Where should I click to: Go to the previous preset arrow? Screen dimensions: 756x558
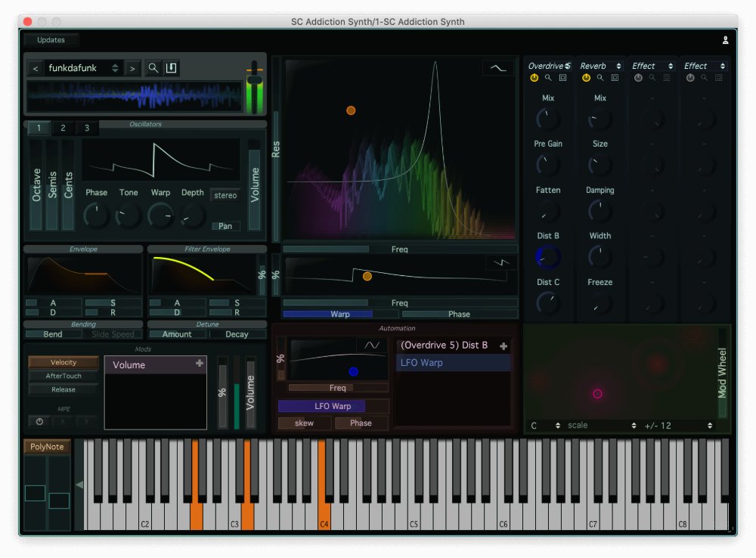pos(35,69)
